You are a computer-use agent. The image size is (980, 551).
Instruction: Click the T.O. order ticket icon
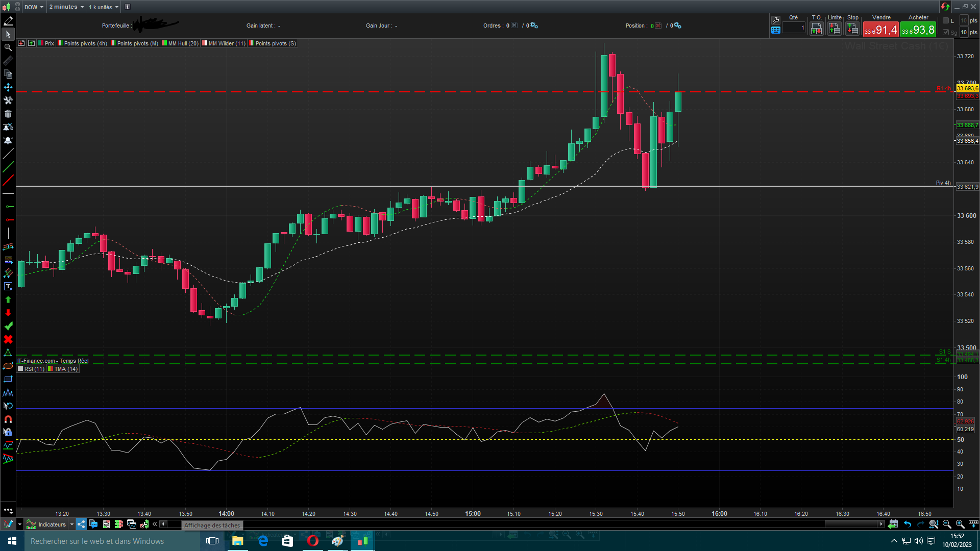[x=816, y=29]
